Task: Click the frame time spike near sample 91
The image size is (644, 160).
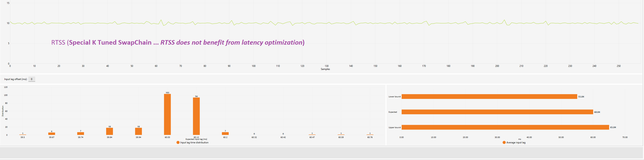Action: point(232,21)
